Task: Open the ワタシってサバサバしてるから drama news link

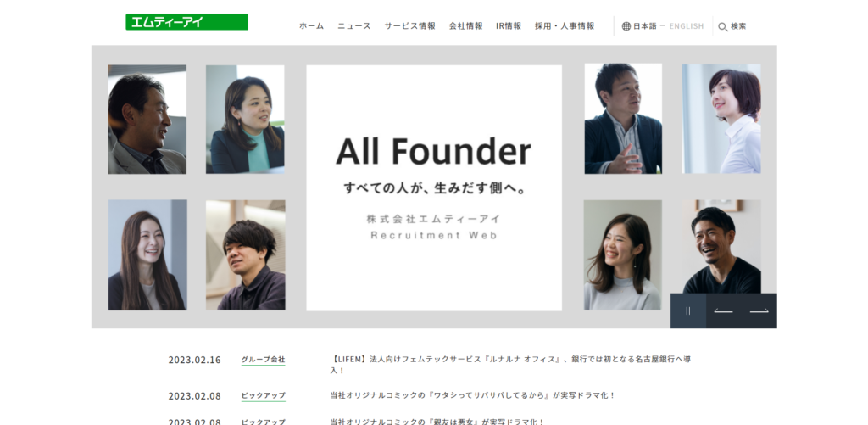Action: coord(473,395)
